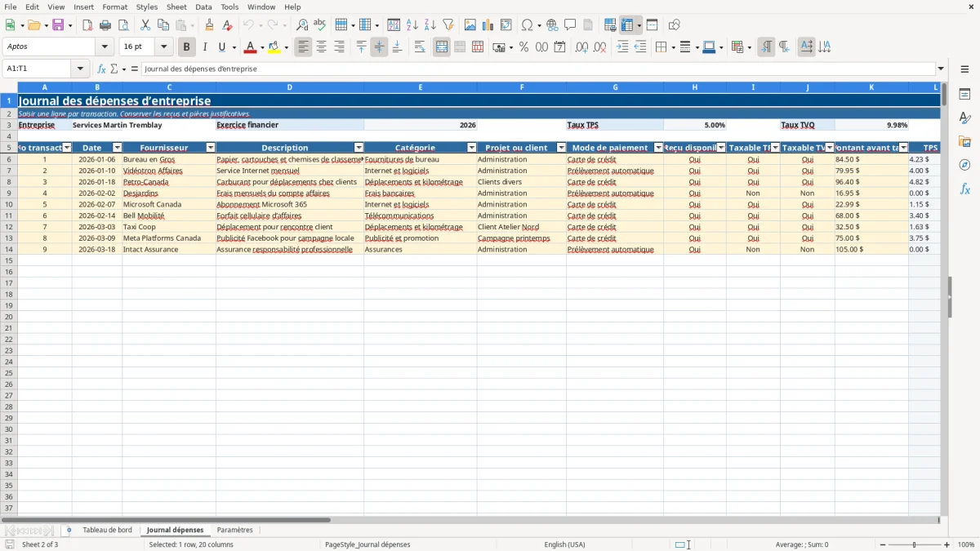This screenshot has width=980, height=551.
Task: Toggle the AutoFilter funnel
Action: point(448,25)
